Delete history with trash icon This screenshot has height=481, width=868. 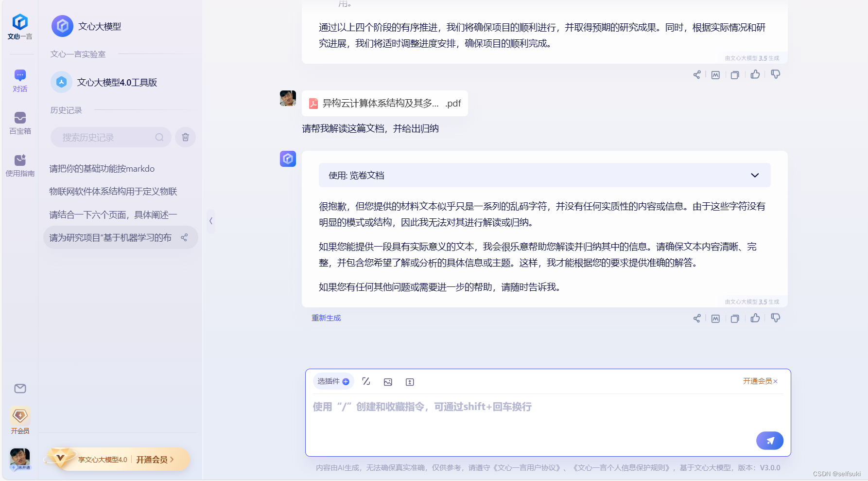[185, 138]
